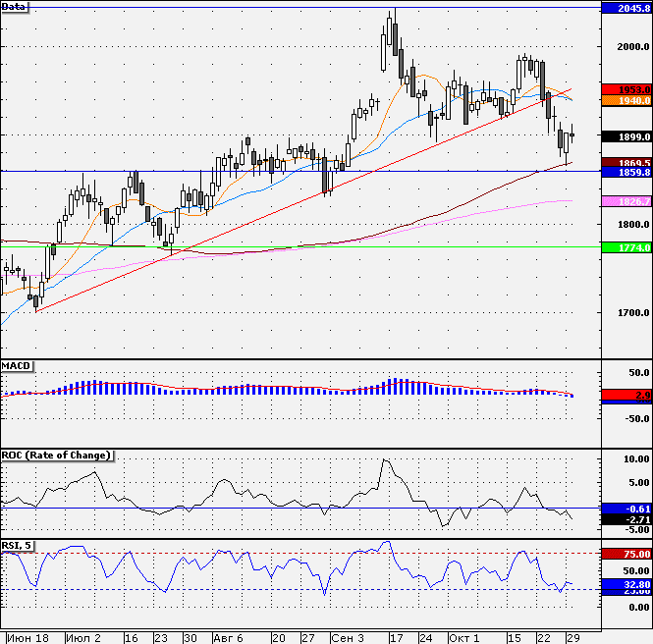The image size is (653, 644).
Task: Click the ROC -5.00 axis value
Action: pos(637,529)
